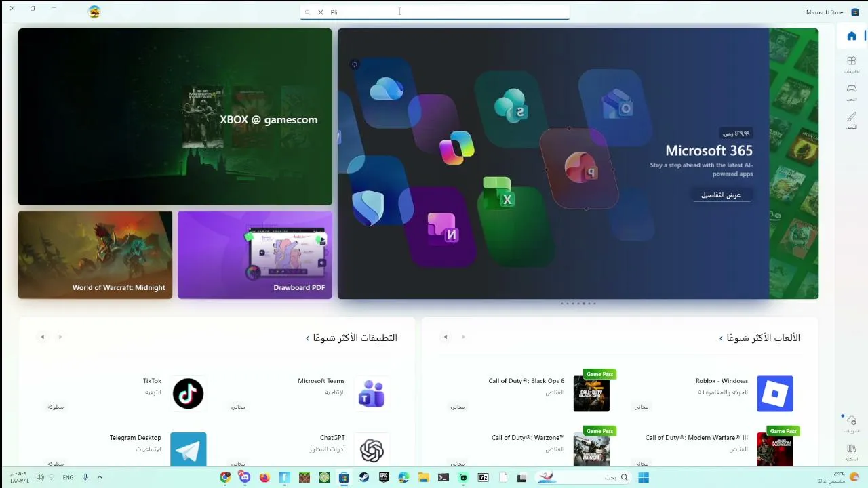Open the ChatGPT app icon
Screen dimensions: 868x488
(x=372, y=449)
